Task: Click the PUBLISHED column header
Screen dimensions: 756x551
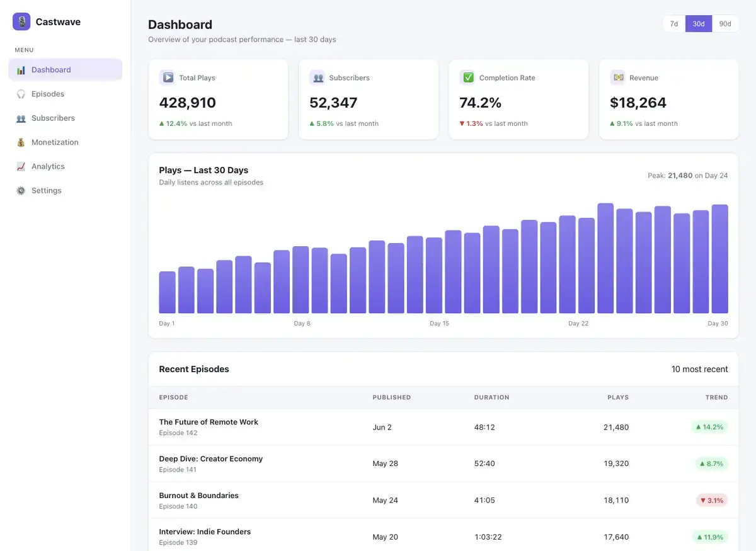Action: click(x=392, y=397)
